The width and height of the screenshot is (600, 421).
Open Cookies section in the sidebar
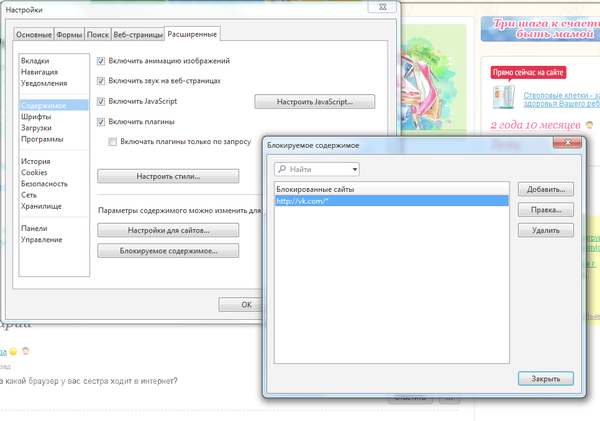pos(35,172)
